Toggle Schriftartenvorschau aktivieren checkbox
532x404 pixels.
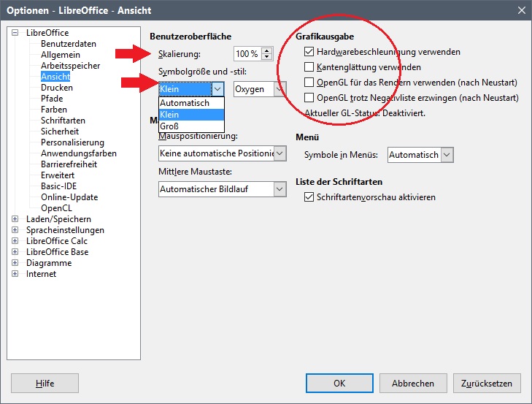pos(309,197)
